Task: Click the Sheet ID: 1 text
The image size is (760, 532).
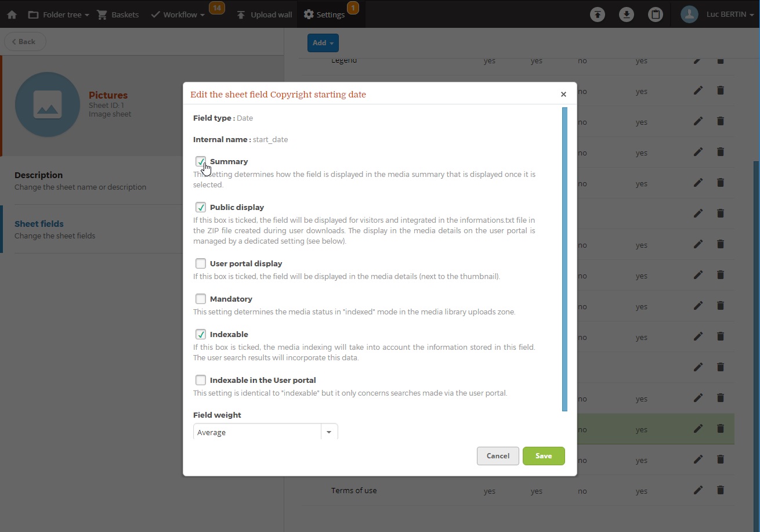Action: pyautogui.click(x=106, y=106)
